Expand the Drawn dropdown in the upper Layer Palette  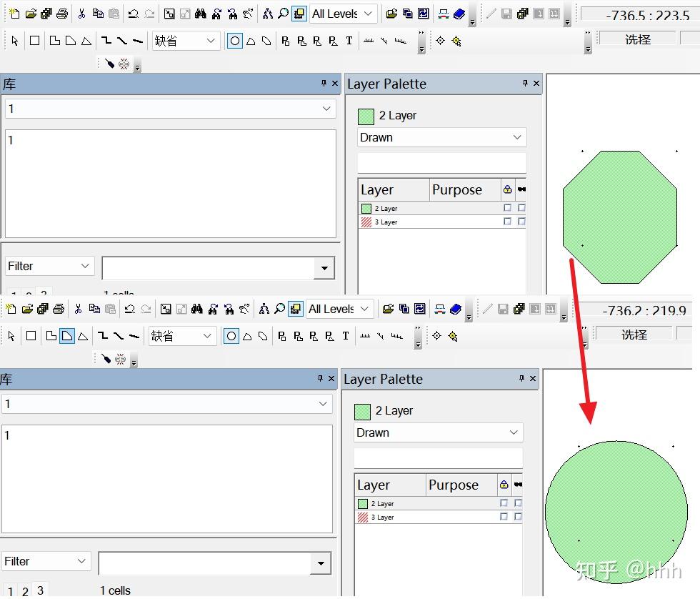pos(442,137)
